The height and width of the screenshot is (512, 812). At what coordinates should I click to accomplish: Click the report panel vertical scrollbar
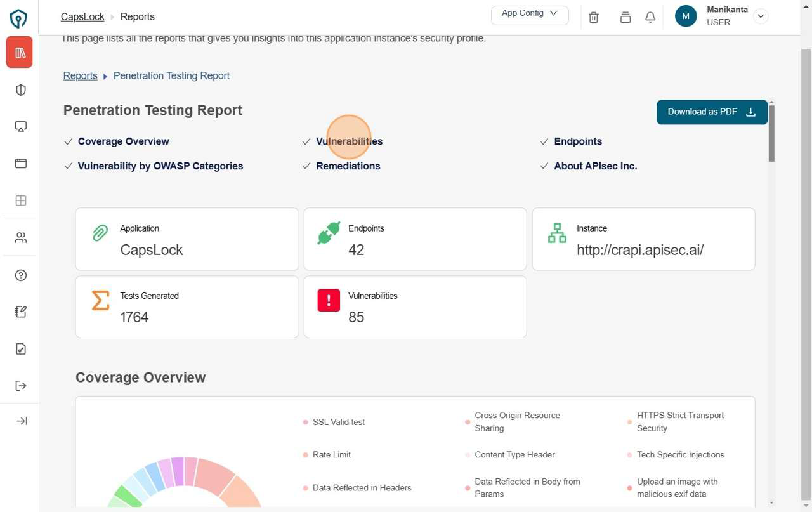pyautogui.click(x=771, y=132)
